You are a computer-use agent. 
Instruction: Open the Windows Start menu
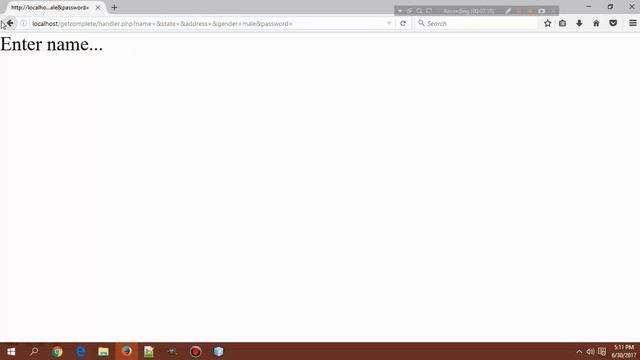pos(11,351)
